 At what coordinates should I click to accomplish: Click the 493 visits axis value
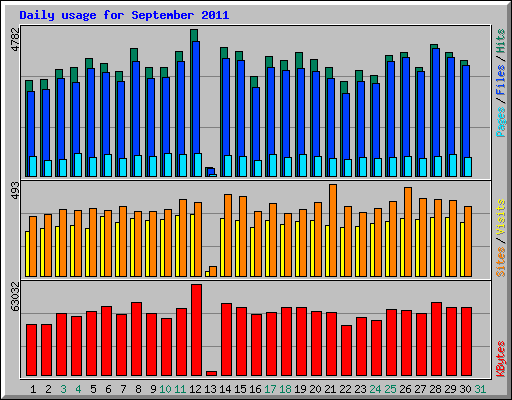[15, 191]
